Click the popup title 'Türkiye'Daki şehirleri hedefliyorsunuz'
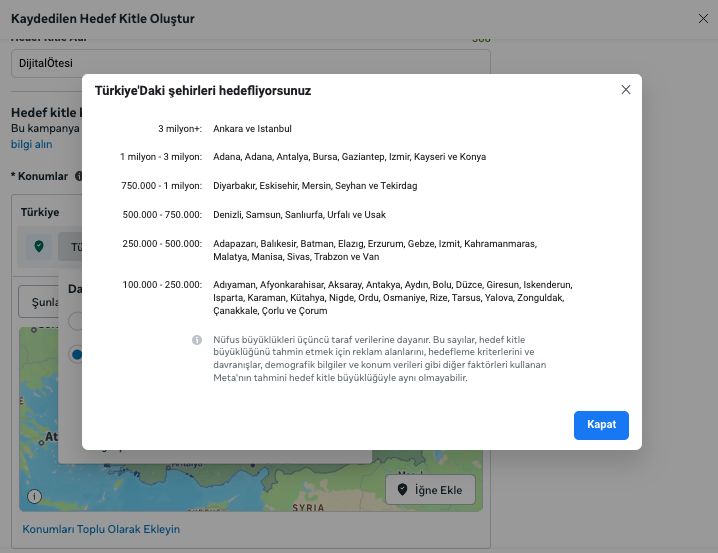Screen dimensions: 718x553 [x=202, y=91]
